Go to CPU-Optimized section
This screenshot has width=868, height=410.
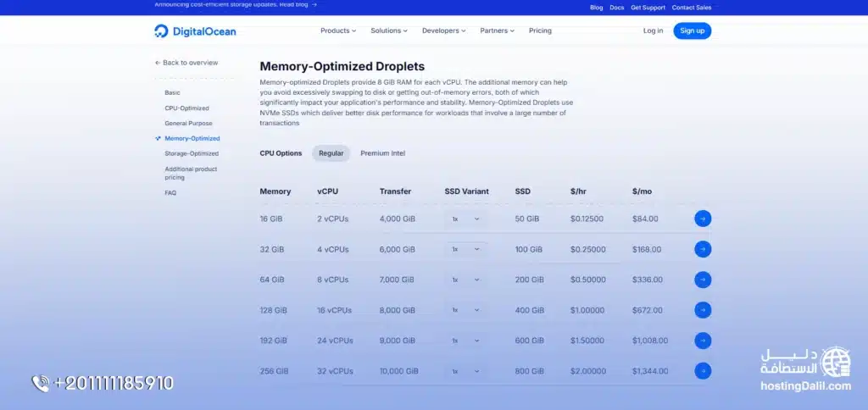click(x=186, y=108)
